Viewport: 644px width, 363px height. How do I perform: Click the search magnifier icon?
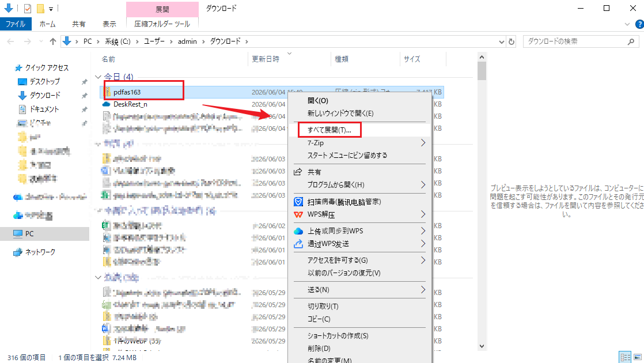point(631,41)
